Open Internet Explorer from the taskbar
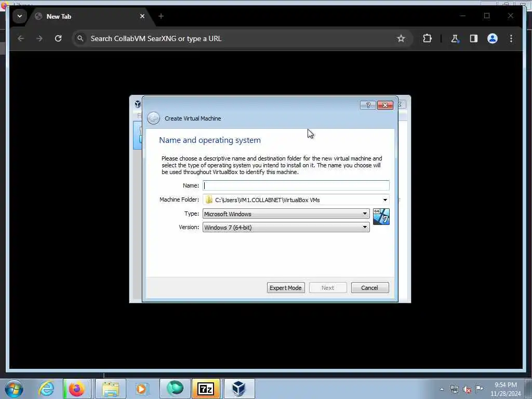The height and width of the screenshot is (399, 532). (x=46, y=389)
